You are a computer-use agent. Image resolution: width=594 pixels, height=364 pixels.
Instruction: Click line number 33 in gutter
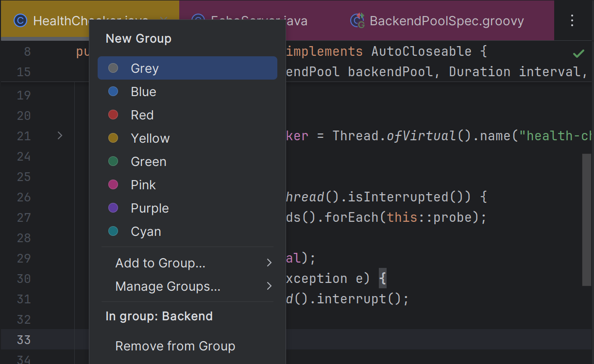(24, 340)
